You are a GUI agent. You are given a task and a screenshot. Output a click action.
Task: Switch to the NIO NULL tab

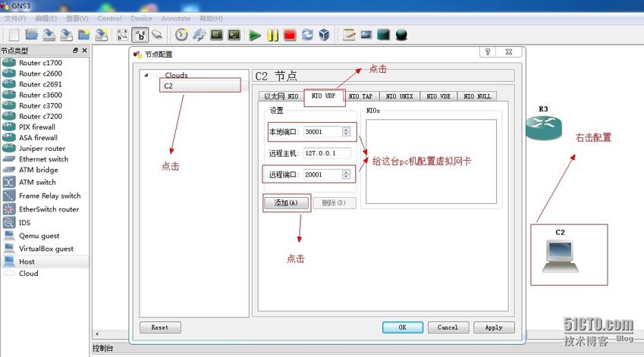click(477, 96)
